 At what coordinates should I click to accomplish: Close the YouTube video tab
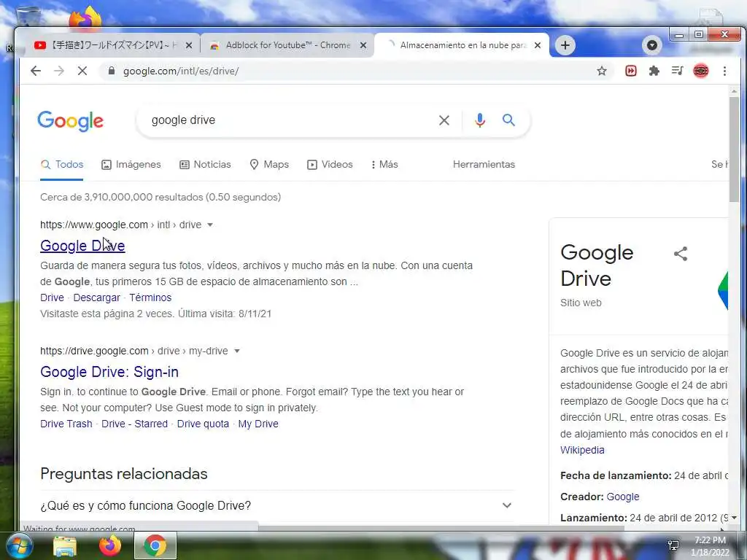coord(189,45)
